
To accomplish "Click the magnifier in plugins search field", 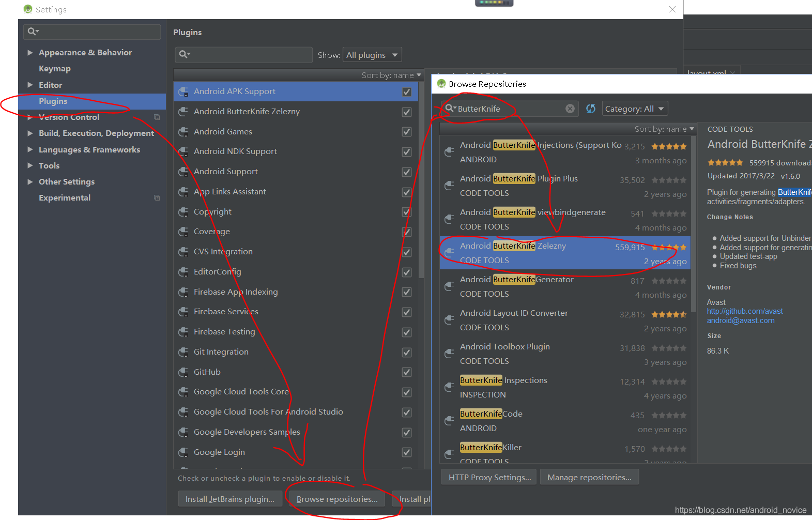I will click(x=184, y=54).
